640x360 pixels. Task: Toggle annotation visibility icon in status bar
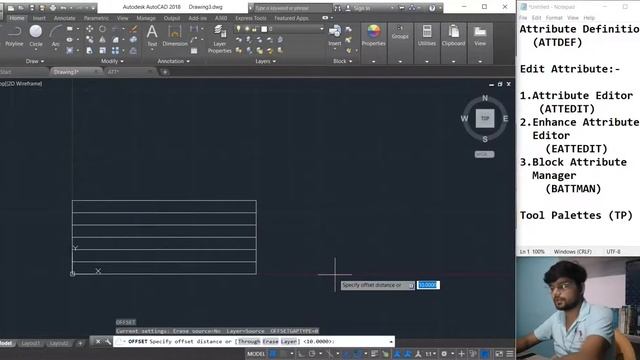click(x=397, y=354)
